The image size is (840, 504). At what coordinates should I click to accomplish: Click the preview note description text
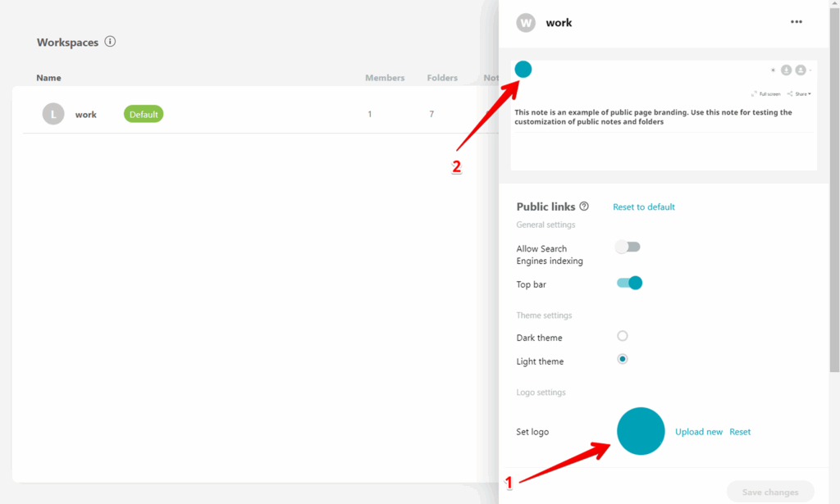tap(653, 116)
